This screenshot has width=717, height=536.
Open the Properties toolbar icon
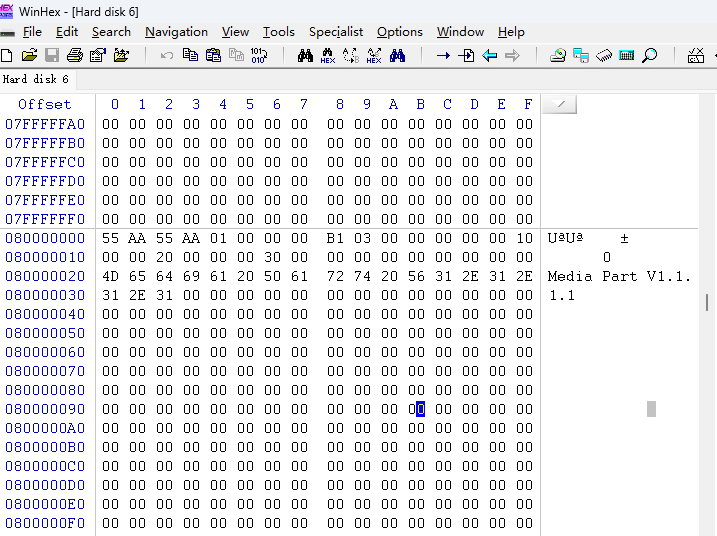pyautogui.click(x=97, y=56)
